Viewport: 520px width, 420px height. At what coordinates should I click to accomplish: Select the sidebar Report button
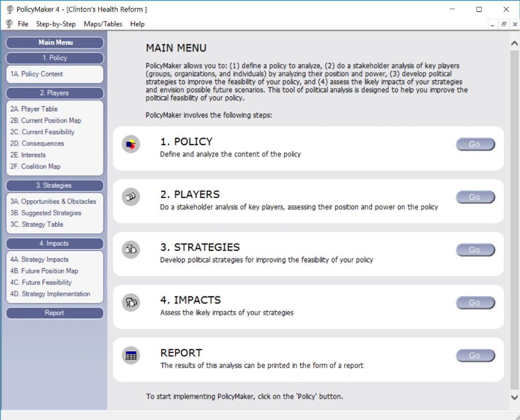pos(55,313)
